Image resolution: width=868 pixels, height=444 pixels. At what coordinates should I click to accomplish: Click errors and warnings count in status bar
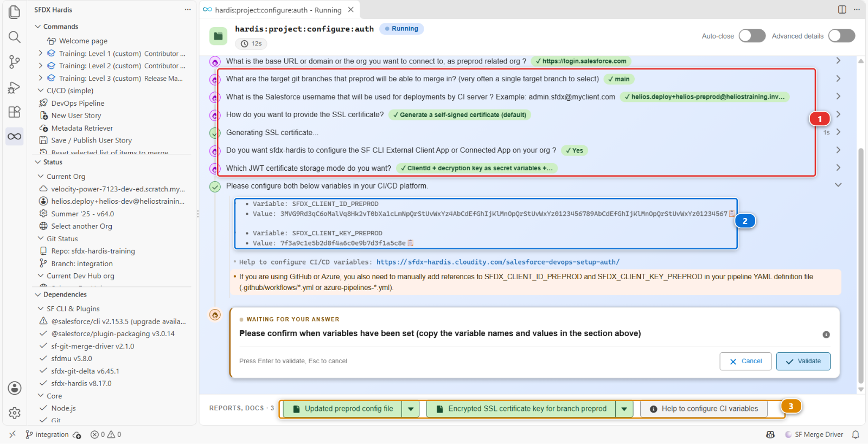[x=106, y=435]
